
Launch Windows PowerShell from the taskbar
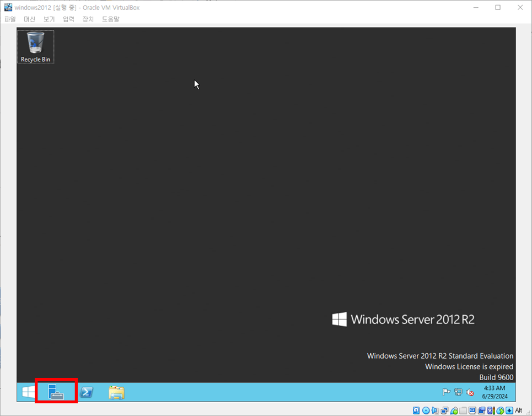pos(87,392)
